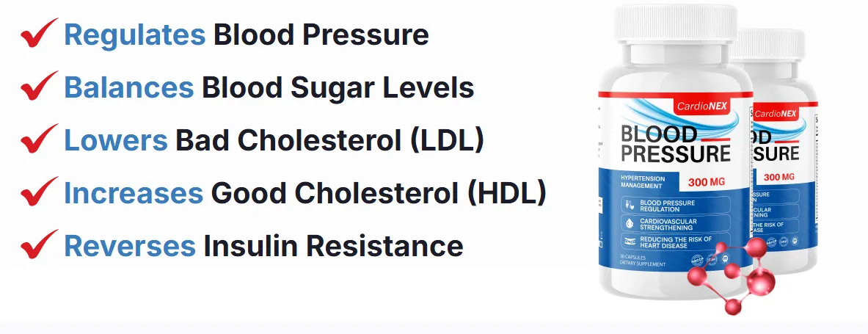Click the checkmark beside Lowers Bad Cholesterol
This screenshot has height=334, width=868.
(40, 139)
